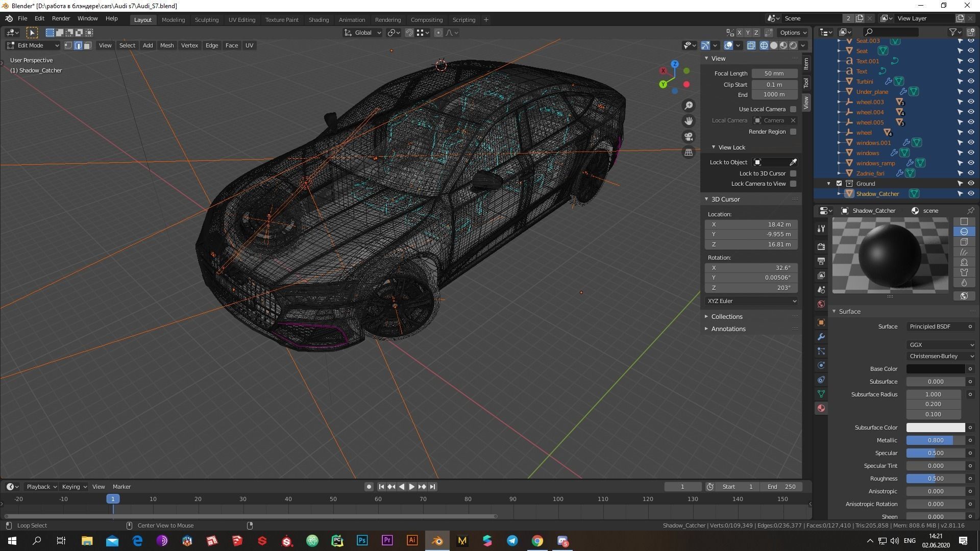The height and width of the screenshot is (551, 980).
Task: Toggle X-ray display
Action: (751, 45)
